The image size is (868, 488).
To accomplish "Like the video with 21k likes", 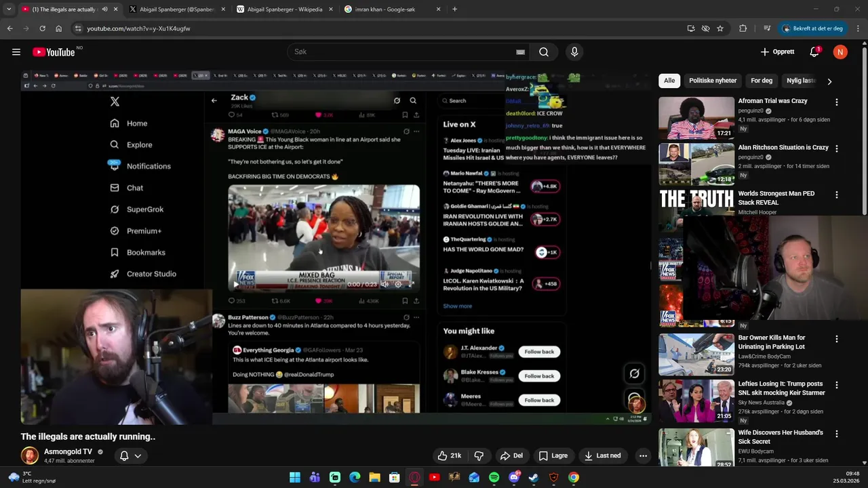I will (x=450, y=455).
